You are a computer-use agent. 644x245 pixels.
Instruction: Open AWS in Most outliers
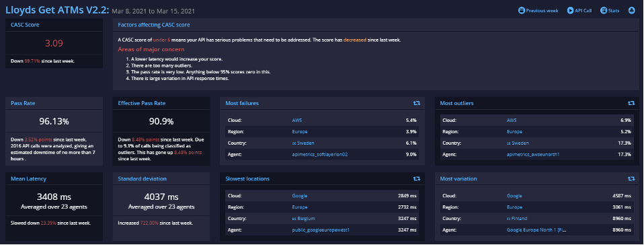click(512, 120)
